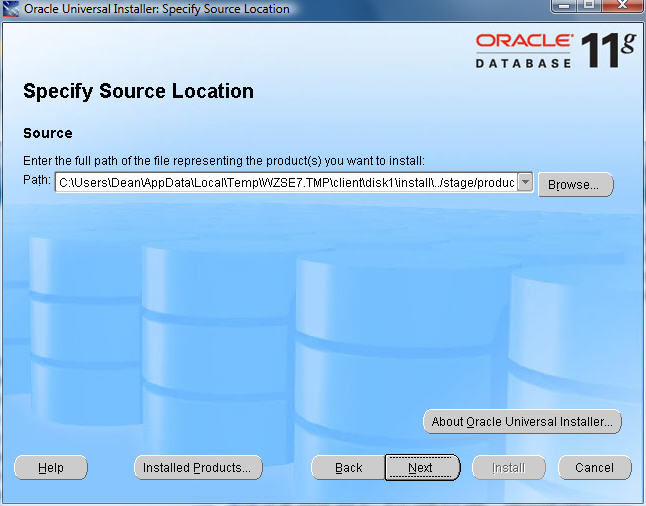The height and width of the screenshot is (506, 646).
Task: Click the Next button
Action: tap(422, 468)
